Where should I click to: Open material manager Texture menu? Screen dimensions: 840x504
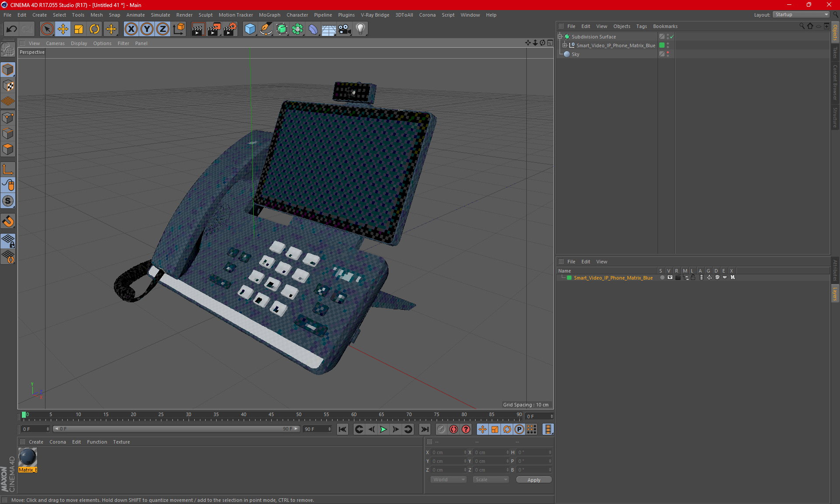[x=121, y=442]
